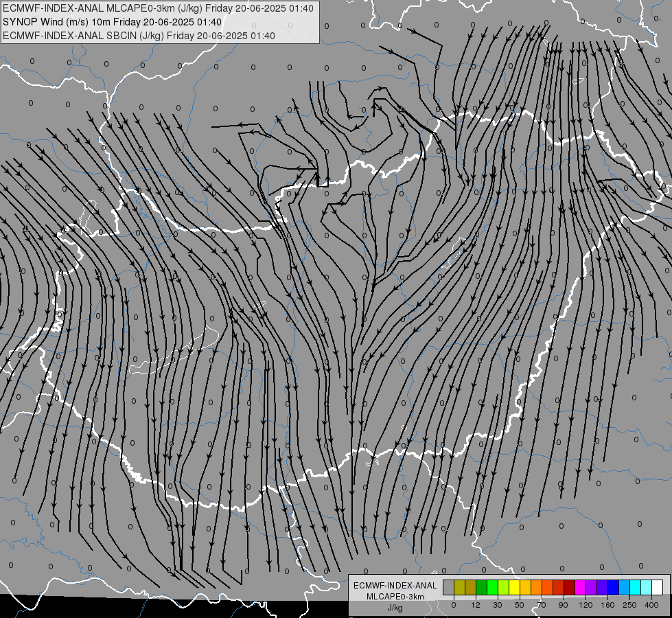The image size is (672, 618).
Task: Choose the white legend swatch
Action: (x=658, y=588)
